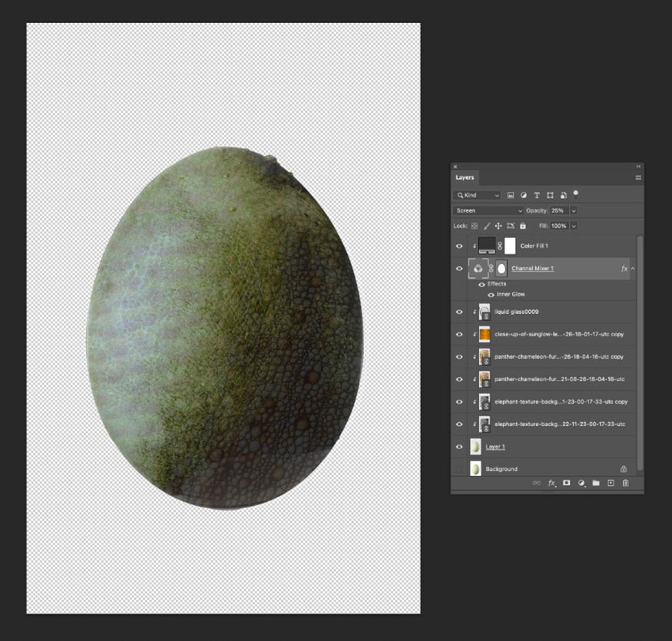This screenshot has height=641, width=672.
Task: Click the Background layer lock icon
Action: 624,469
